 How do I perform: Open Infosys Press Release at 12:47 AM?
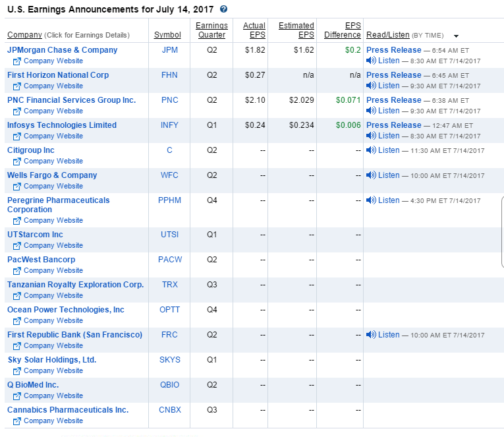pyautogui.click(x=393, y=125)
